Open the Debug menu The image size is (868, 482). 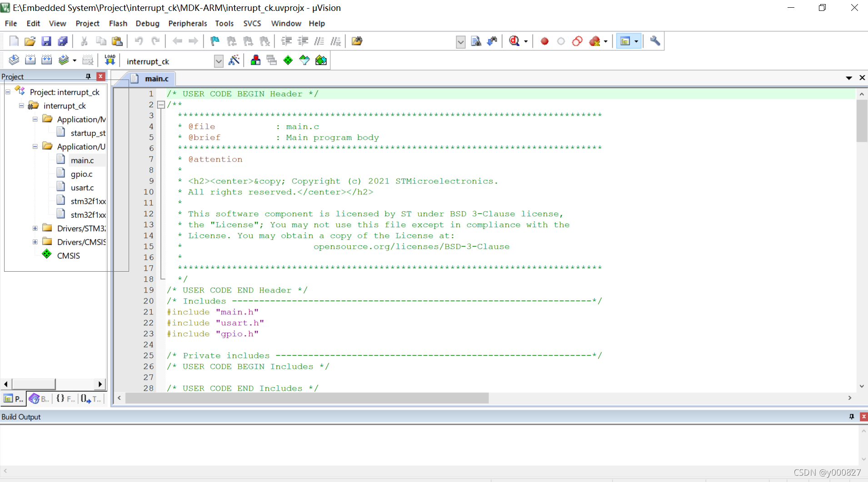pos(147,23)
